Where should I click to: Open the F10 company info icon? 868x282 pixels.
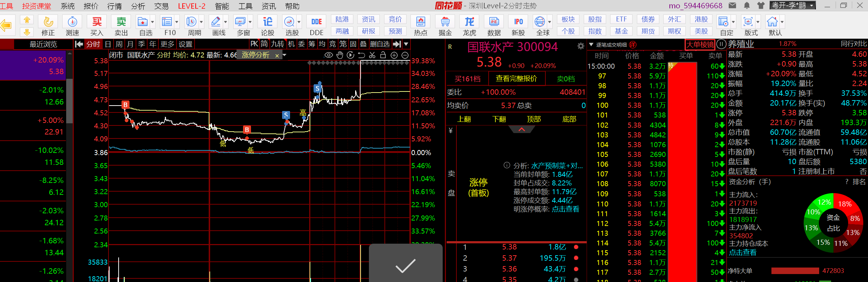click(167, 22)
